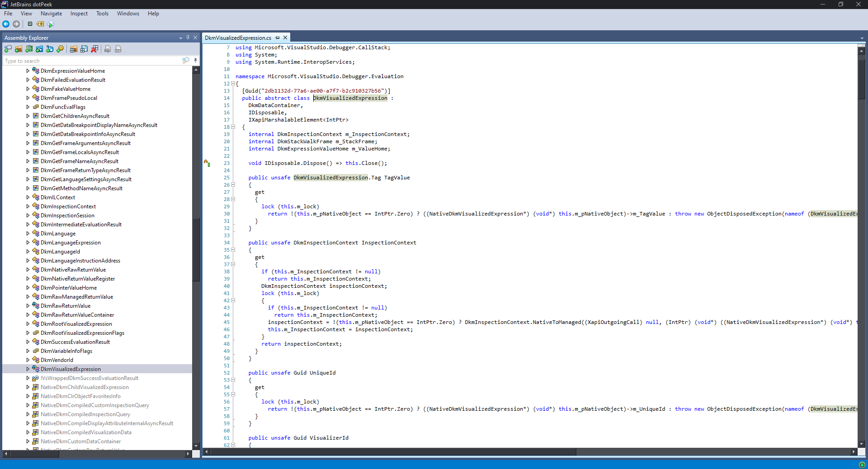868x469 pixels.
Task: Collapse the TagValue property fold at line 26
Action: click(x=233, y=185)
